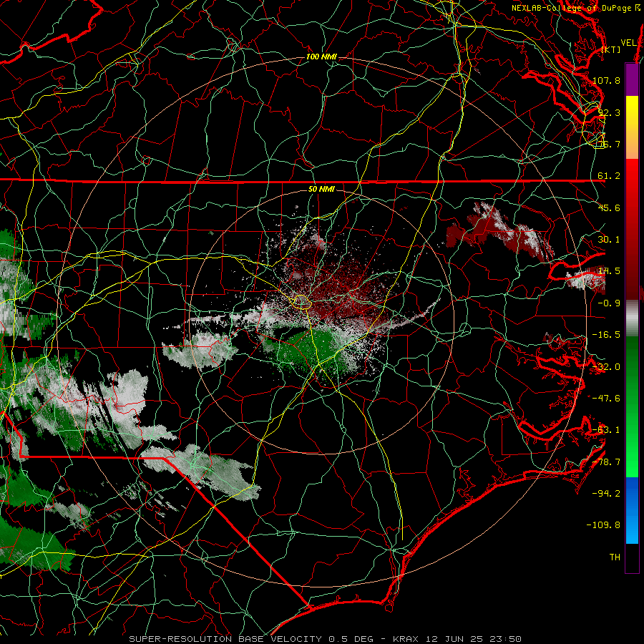Select the -78.7 legend value
This screenshot has height=644, width=644.
point(606,462)
